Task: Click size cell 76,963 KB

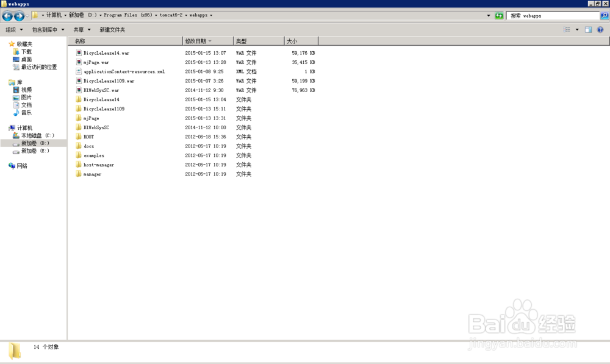Action: 303,90
